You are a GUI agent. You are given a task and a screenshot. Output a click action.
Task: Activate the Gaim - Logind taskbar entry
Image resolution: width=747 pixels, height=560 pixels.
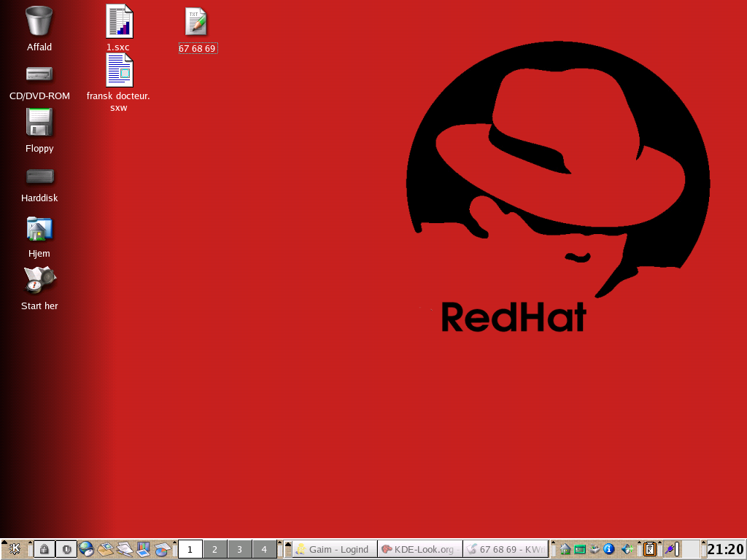[334, 549]
